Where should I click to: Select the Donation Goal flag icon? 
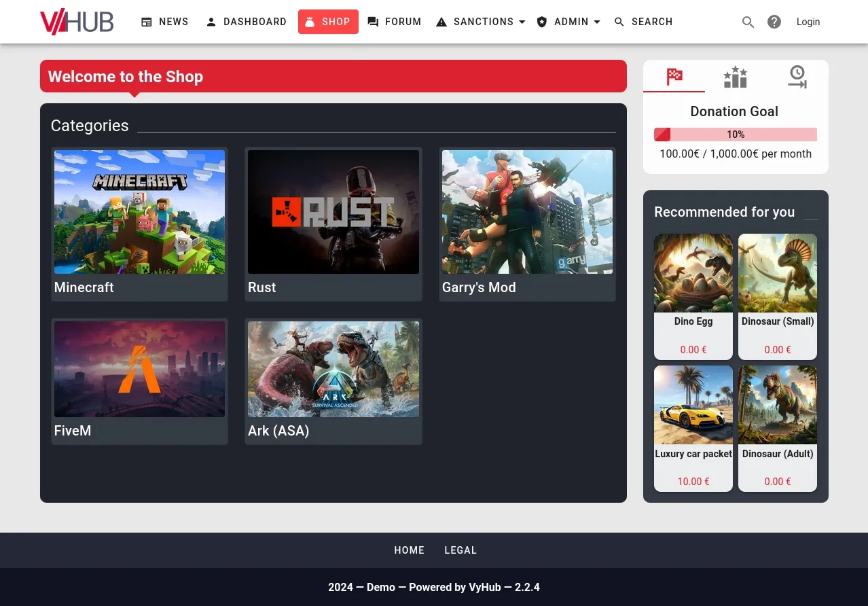[674, 76]
